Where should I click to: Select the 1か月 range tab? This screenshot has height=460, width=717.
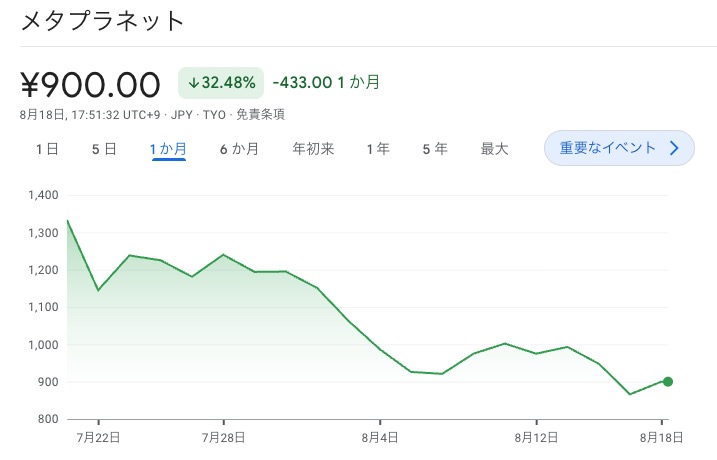pos(168,149)
